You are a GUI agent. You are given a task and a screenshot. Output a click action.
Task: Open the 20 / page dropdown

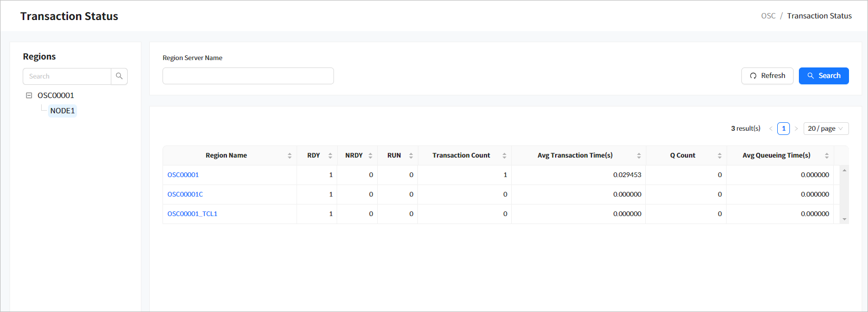coord(826,129)
